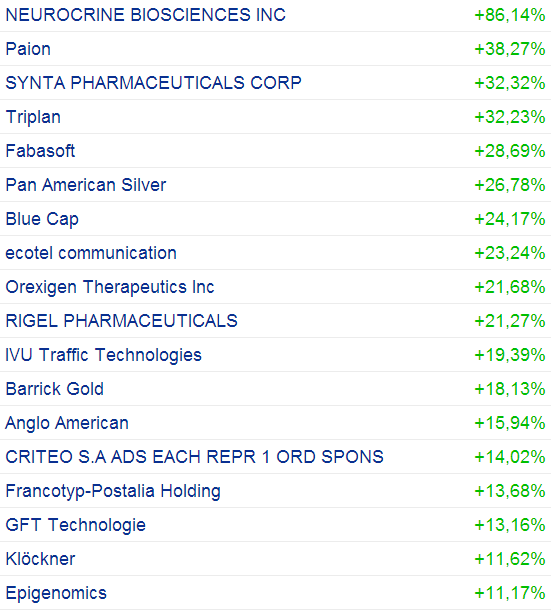Click the Pan American Silver link
Viewport: 551px width, 611px height.
pyautogui.click(x=86, y=185)
